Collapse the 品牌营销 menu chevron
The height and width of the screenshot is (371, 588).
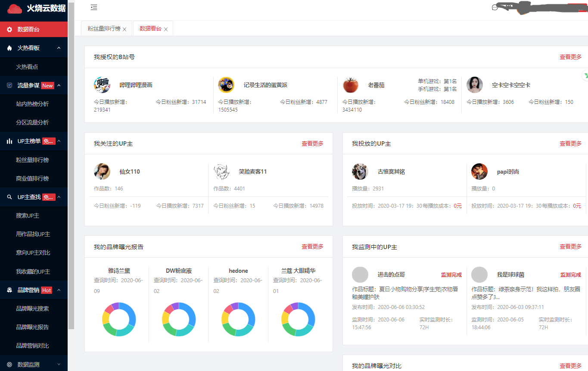click(59, 290)
